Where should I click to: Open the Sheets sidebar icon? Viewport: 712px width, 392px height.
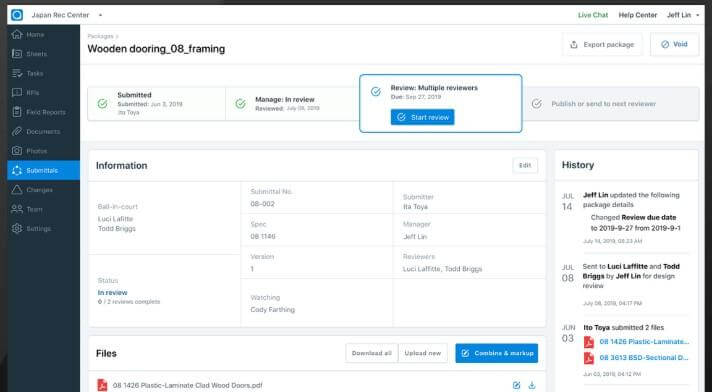click(17, 54)
